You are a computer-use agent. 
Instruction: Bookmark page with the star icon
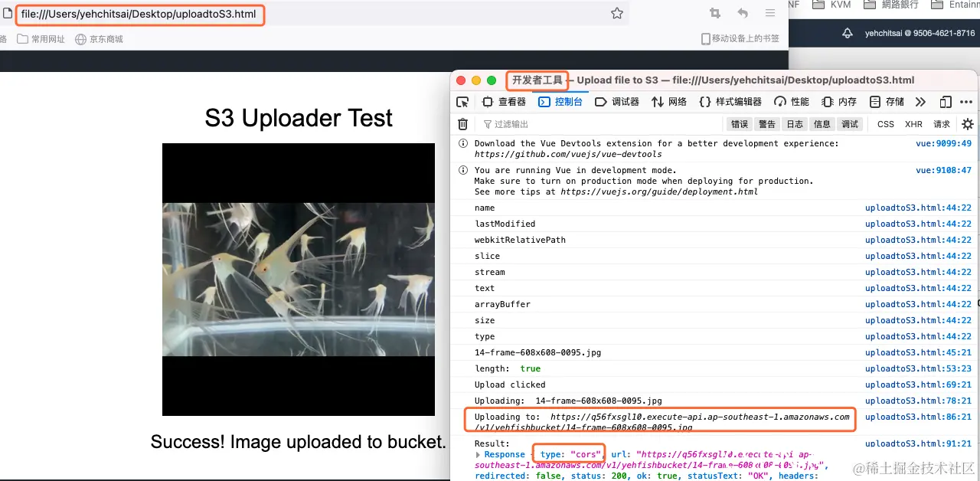pos(617,13)
